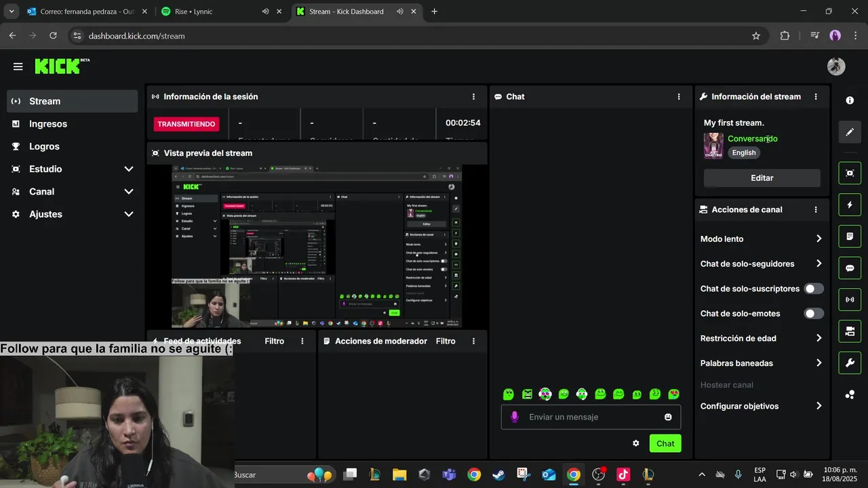Click the TRANSMITIENDO live badge

point(186,124)
